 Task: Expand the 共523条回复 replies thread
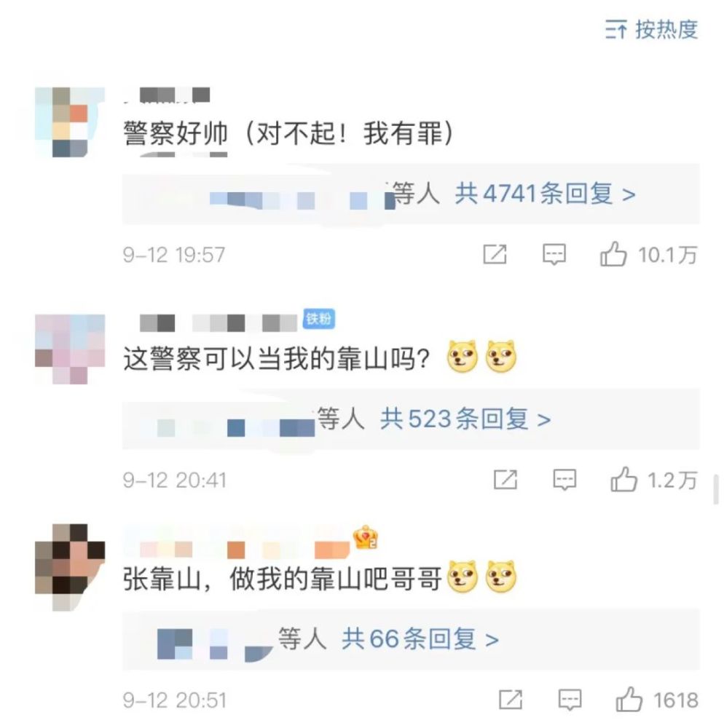click(x=466, y=419)
